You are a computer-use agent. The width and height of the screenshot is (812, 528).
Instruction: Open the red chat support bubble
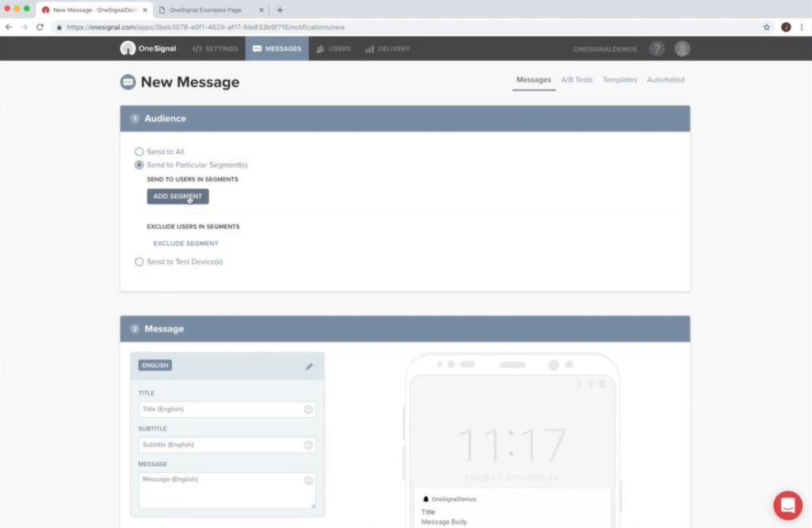[787, 505]
